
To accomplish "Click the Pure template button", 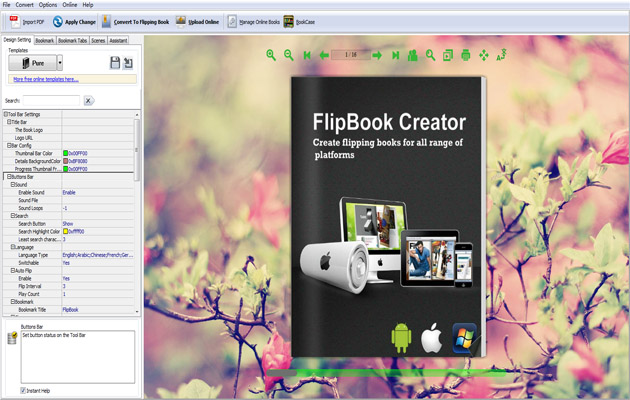I will pos(33,63).
